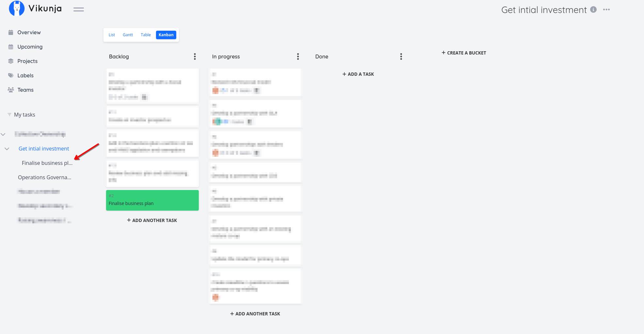Open the Overview calendar icon
Viewport: 644px width, 334px height.
point(11,32)
